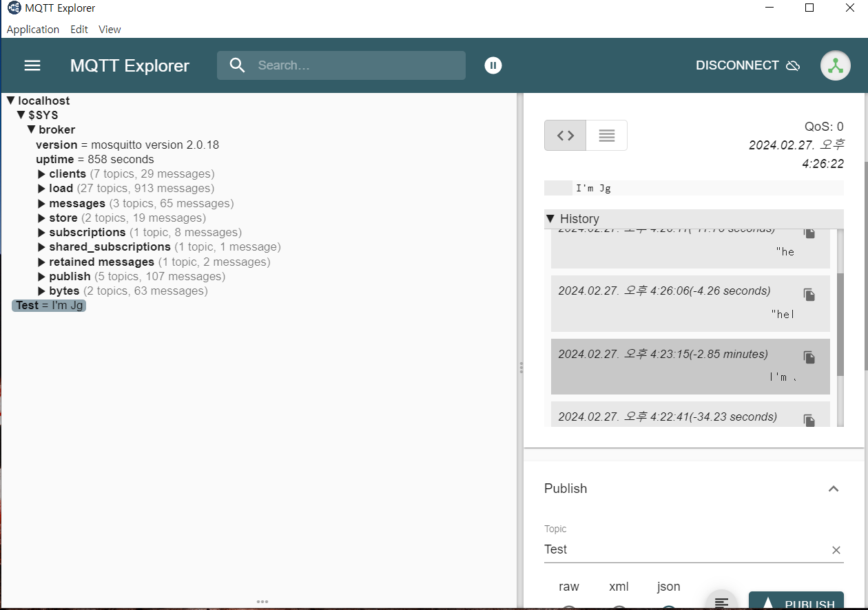Expand the store topic node

tap(41, 218)
